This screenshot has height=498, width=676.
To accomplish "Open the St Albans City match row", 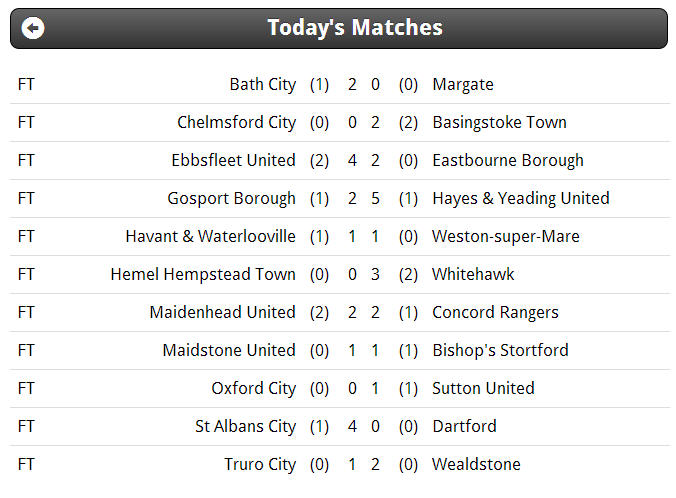I will click(340, 426).
